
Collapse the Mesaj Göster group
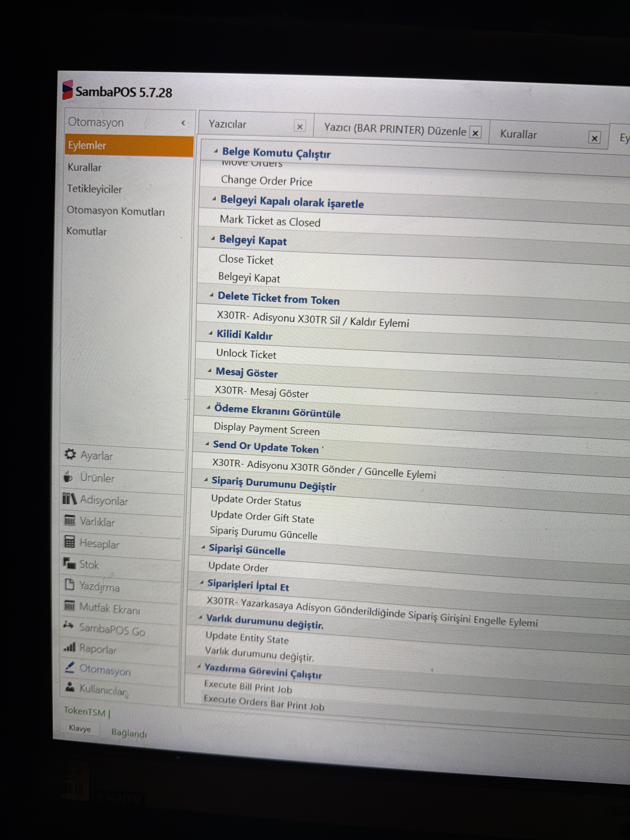(210, 371)
